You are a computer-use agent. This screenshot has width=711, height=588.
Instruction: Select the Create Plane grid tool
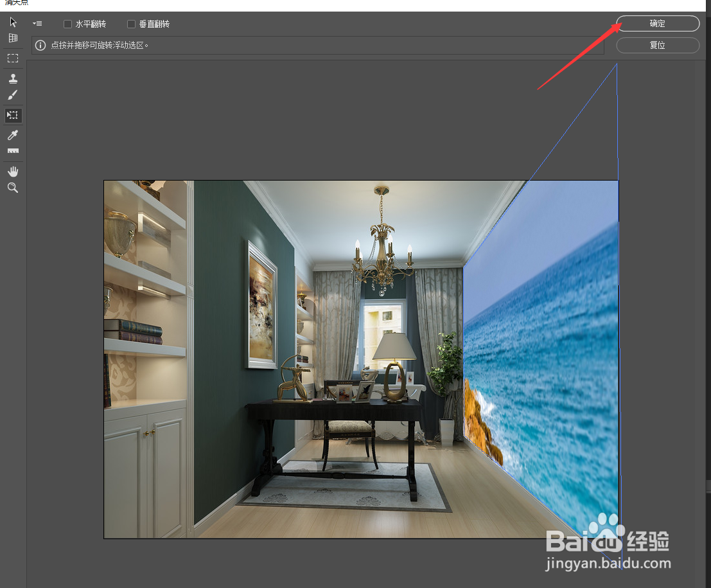(13, 38)
